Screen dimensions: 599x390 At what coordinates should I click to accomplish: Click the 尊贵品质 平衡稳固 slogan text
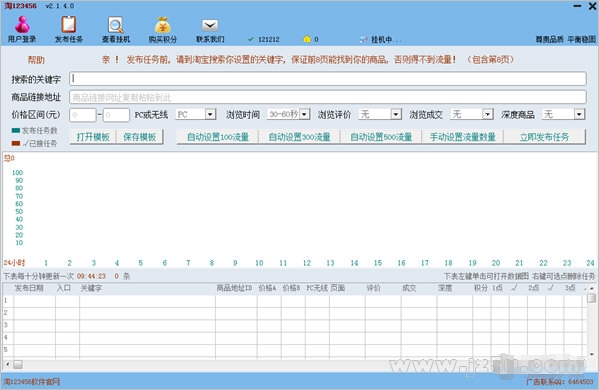coord(565,39)
